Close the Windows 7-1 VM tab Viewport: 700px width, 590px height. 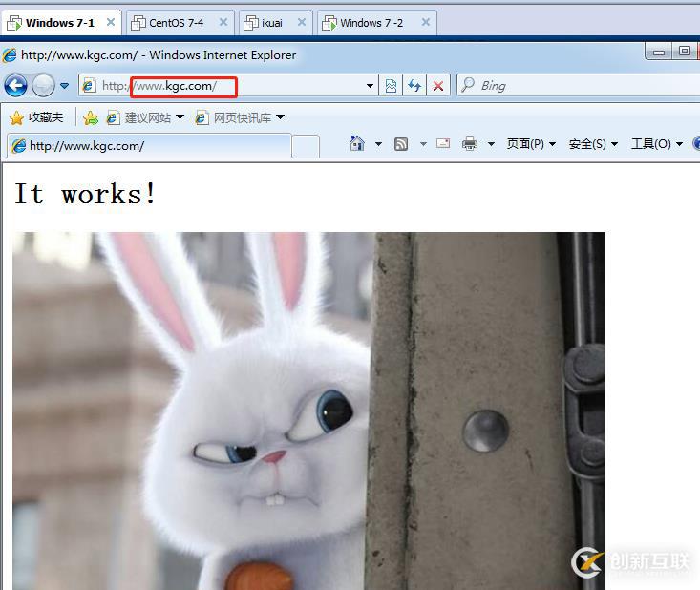111,22
